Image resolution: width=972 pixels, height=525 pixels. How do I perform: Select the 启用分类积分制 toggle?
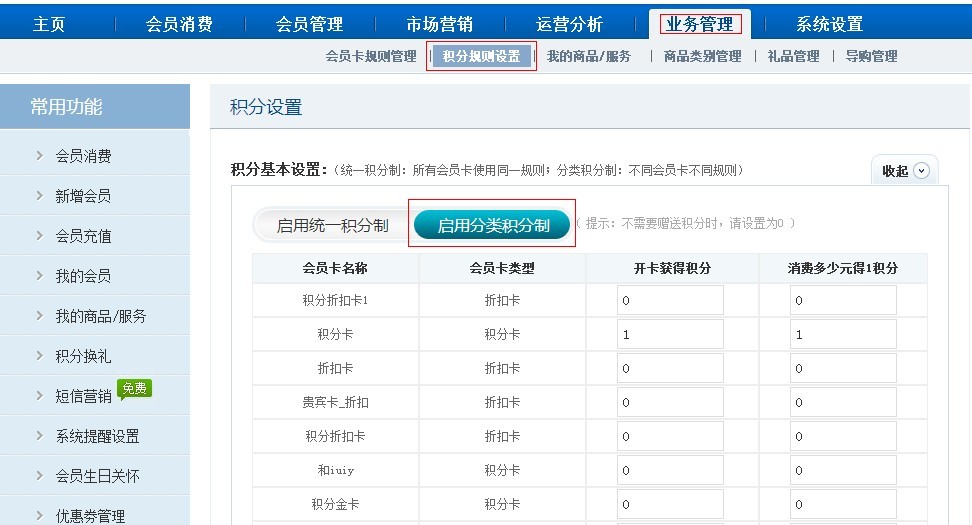(493, 226)
